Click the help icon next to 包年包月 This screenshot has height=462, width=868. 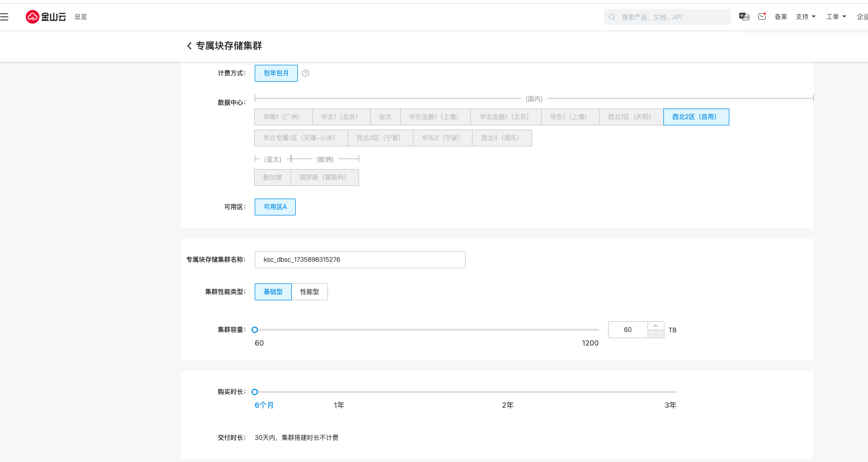pyautogui.click(x=305, y=73)
